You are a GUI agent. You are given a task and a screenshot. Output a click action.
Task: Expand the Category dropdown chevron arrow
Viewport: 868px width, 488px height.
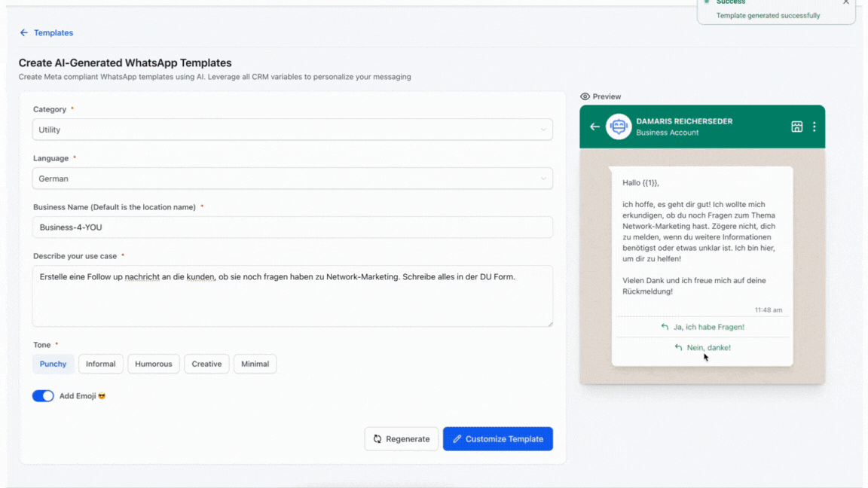point(543,130)
